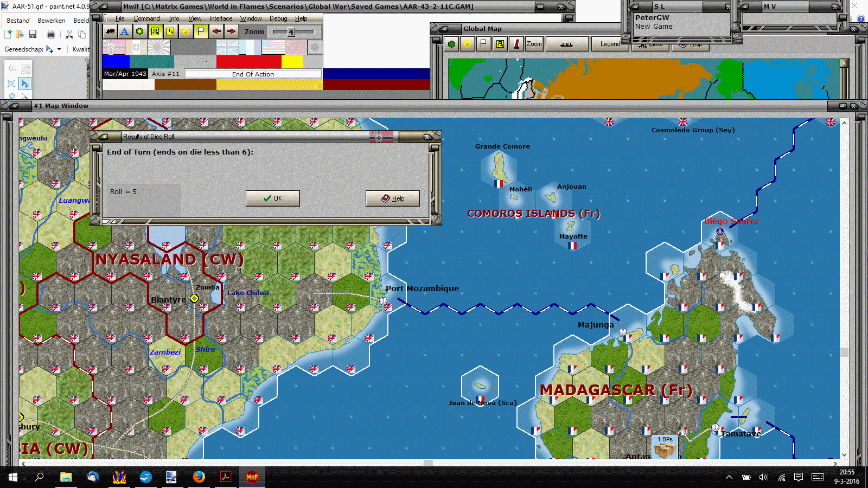Click the open folder icon in paint.net
Screen dimensions: 868x488
[x=20, y=34]
